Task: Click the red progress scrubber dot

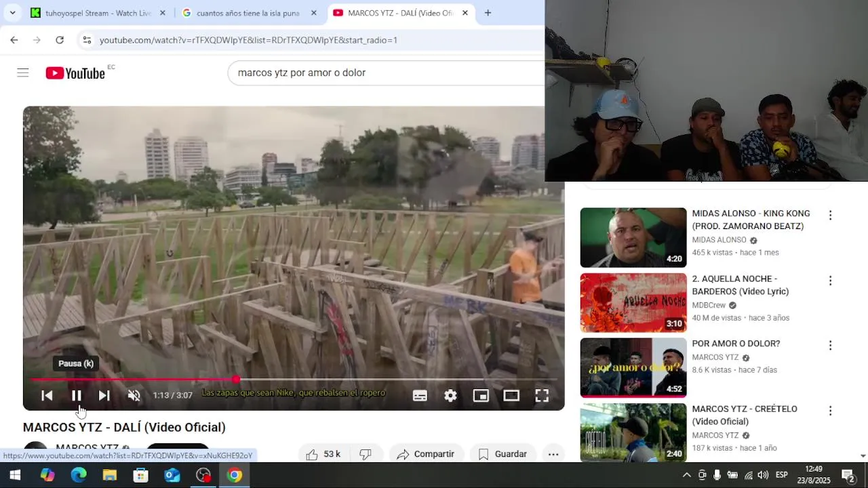Action: 235,380
